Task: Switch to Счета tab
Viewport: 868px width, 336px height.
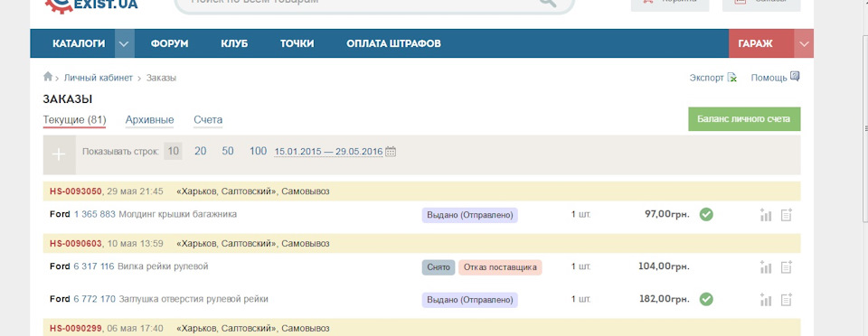Action: [x=208, y=120]
